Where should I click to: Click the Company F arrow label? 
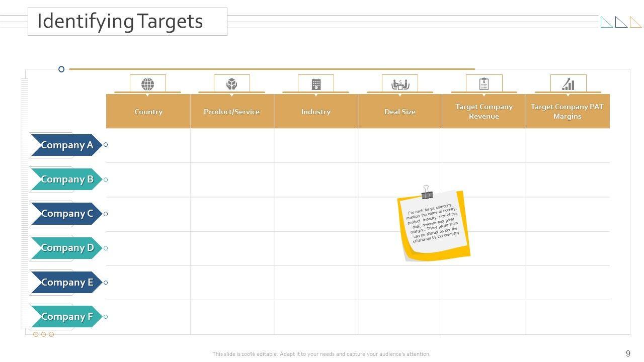pos(66,317)
